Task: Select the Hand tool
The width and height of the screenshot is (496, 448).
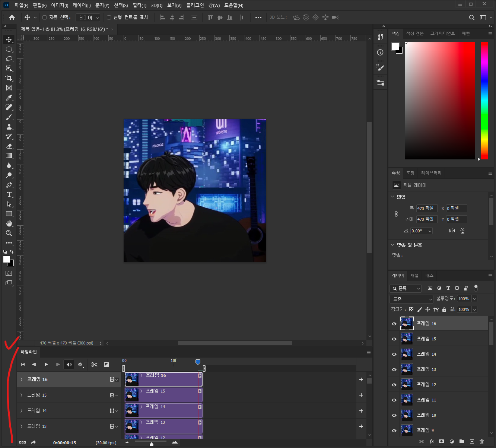Action: click(9, 223)
